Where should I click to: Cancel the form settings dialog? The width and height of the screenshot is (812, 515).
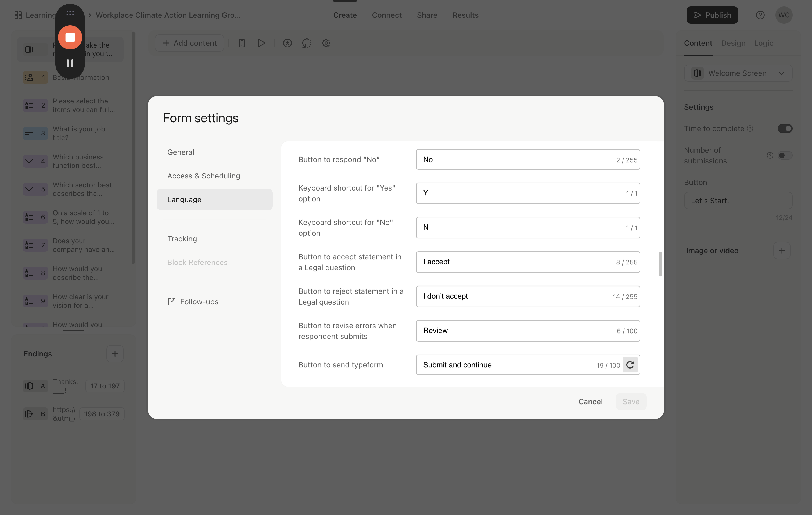click(x=590, y=402)
